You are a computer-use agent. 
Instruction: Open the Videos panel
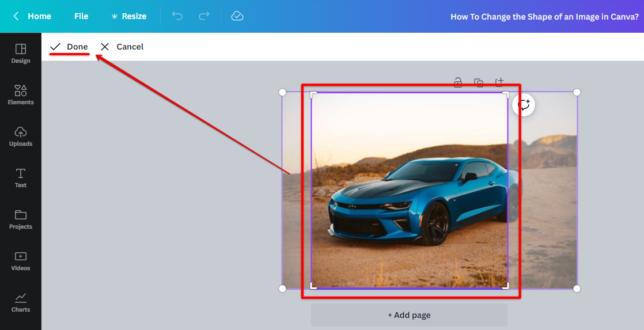(21, 261)
